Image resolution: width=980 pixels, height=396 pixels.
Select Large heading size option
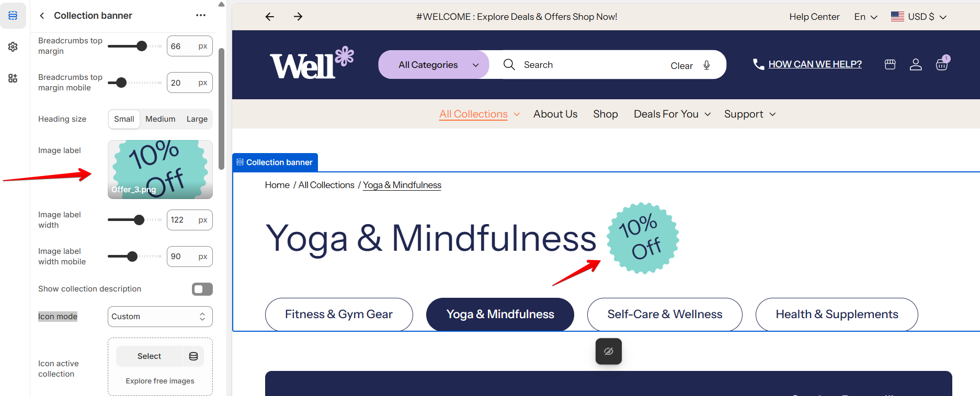[197, 119]
